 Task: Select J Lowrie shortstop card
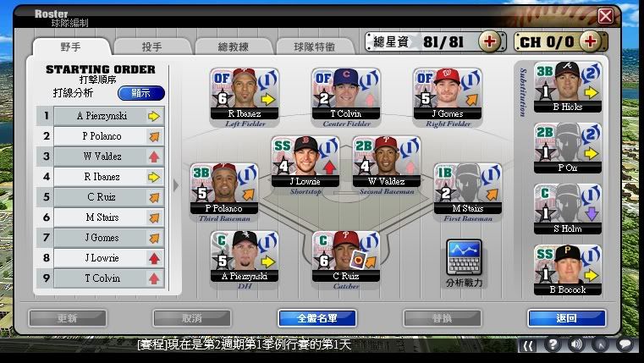[x=305, y=162]
